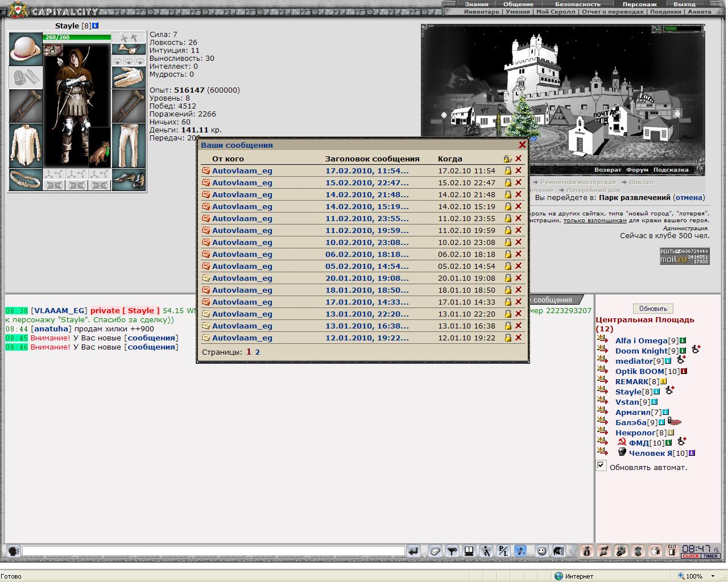728x582 pixels.
Task: Click the smiley emoticons icon in chat toolbar
Action: tap(542, 551)
